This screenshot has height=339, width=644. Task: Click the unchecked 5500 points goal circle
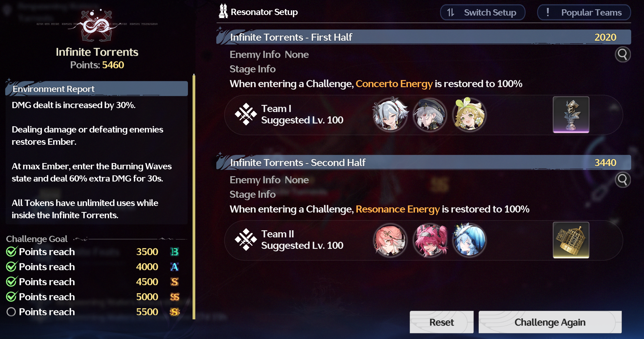(x=11, y=312)
